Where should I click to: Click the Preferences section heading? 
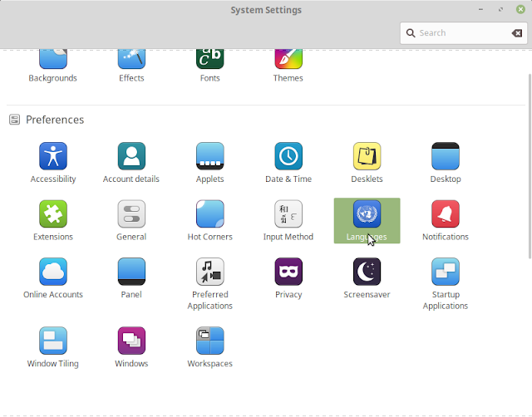[55, 120]
